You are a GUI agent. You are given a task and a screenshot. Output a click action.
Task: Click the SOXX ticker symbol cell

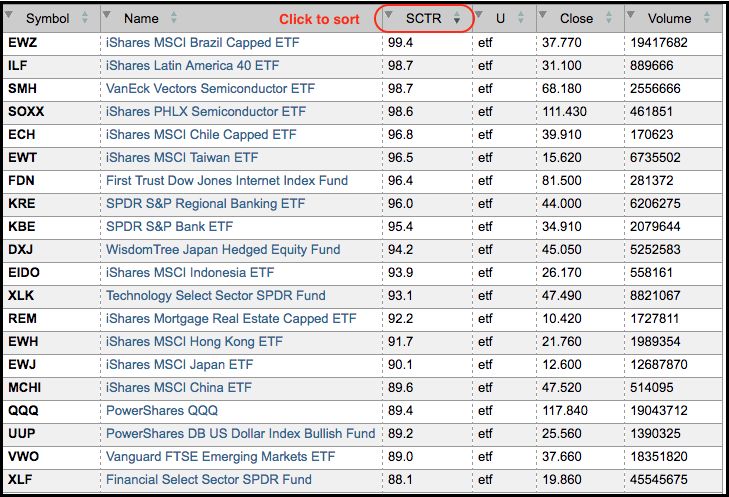tap(26, 112)
